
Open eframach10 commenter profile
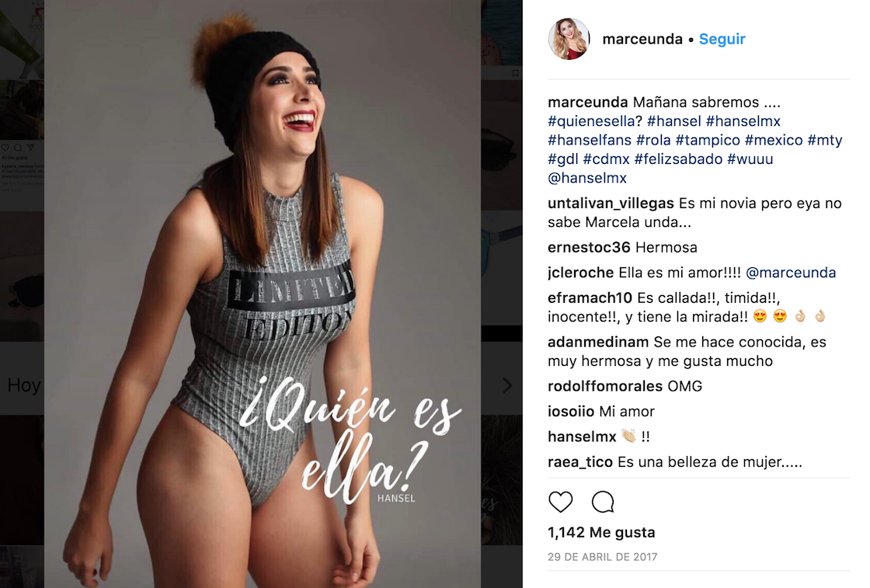click(590, 297)
